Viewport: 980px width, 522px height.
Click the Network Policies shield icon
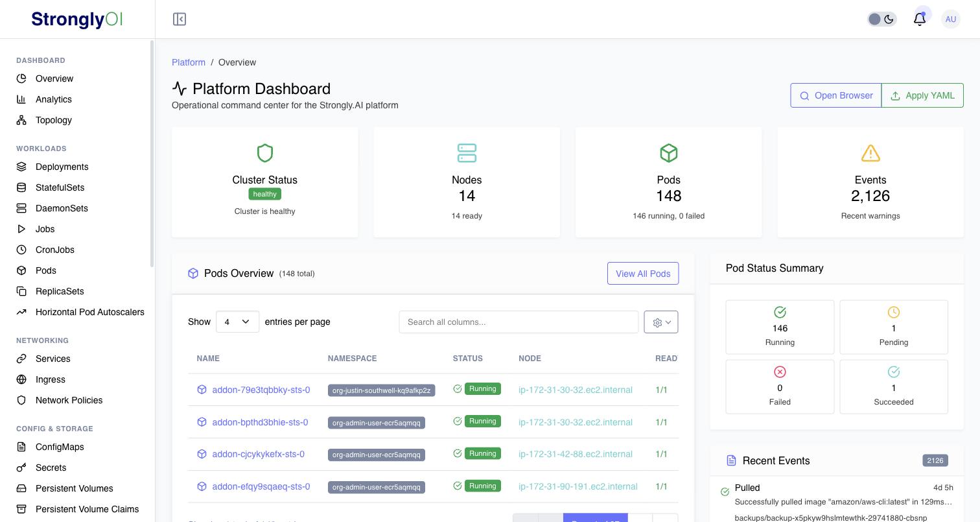point(21,400)
